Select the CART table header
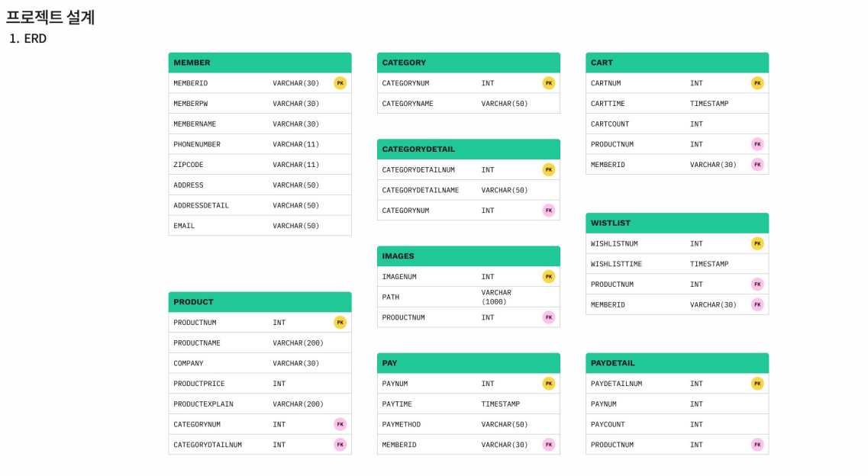Screen dimensions: 868x476 coord(677,63)
